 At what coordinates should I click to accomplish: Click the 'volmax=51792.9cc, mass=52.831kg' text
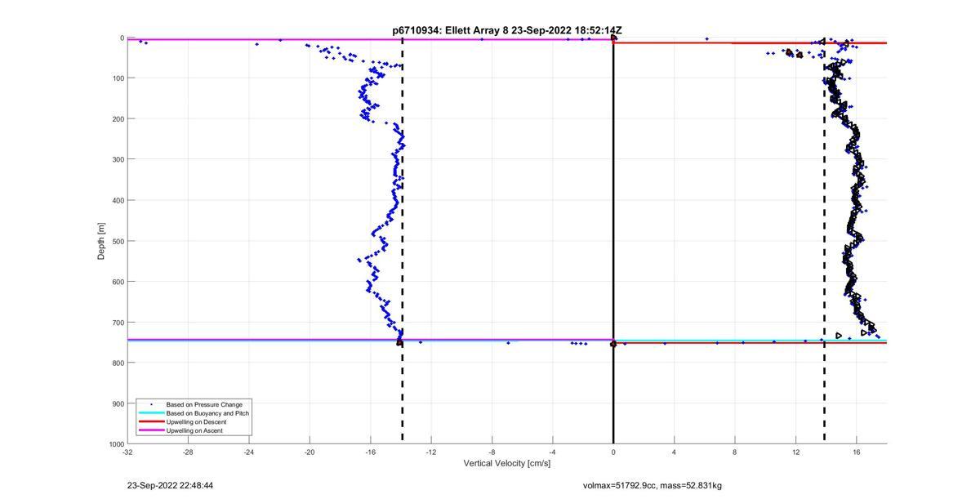[653, 485]
